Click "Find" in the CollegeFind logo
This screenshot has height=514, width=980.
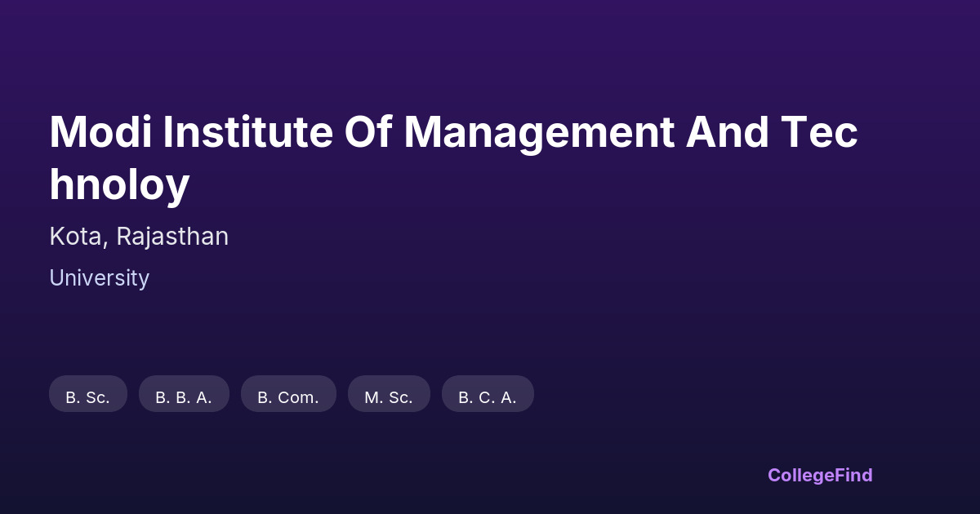tap(855, 475)
